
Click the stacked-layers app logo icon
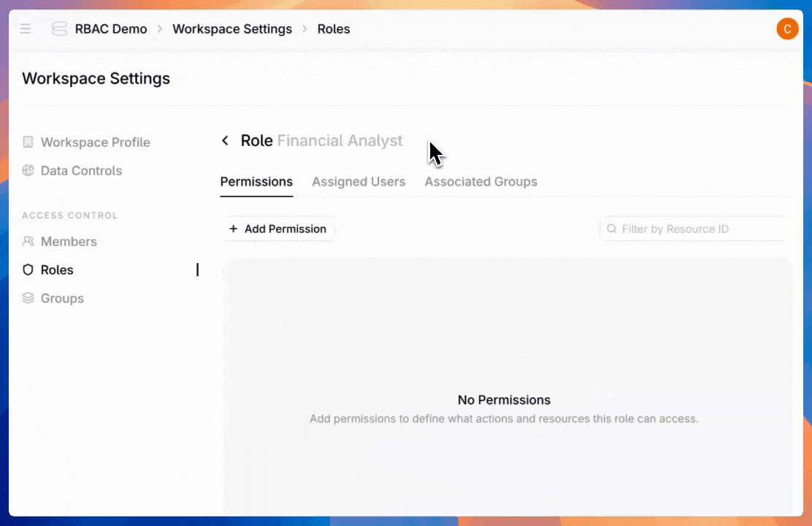point(59,29)
